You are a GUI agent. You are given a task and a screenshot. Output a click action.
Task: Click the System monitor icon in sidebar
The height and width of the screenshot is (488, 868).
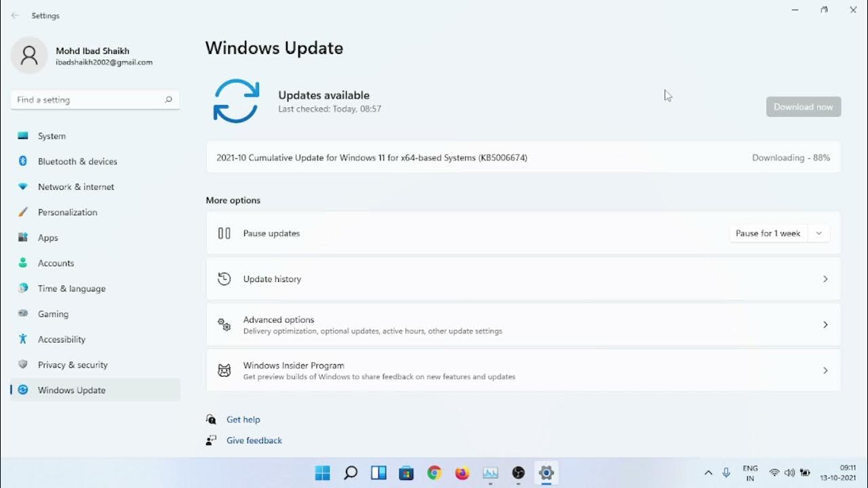(x=23, y=136)
